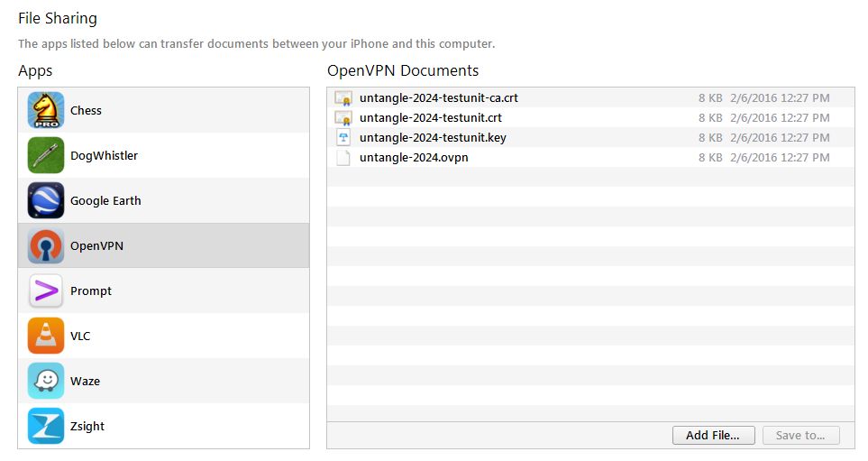Click certificate icon of untangle-2024-testunit-ca.crt
This screenshot has width=868, height=461.
pos(343,98)
